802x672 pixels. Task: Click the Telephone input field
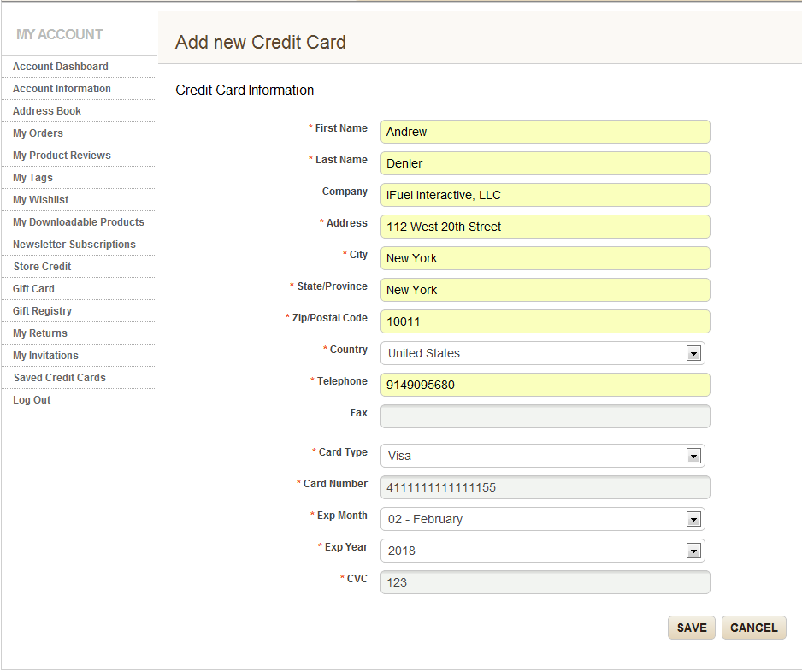[545, 385]
